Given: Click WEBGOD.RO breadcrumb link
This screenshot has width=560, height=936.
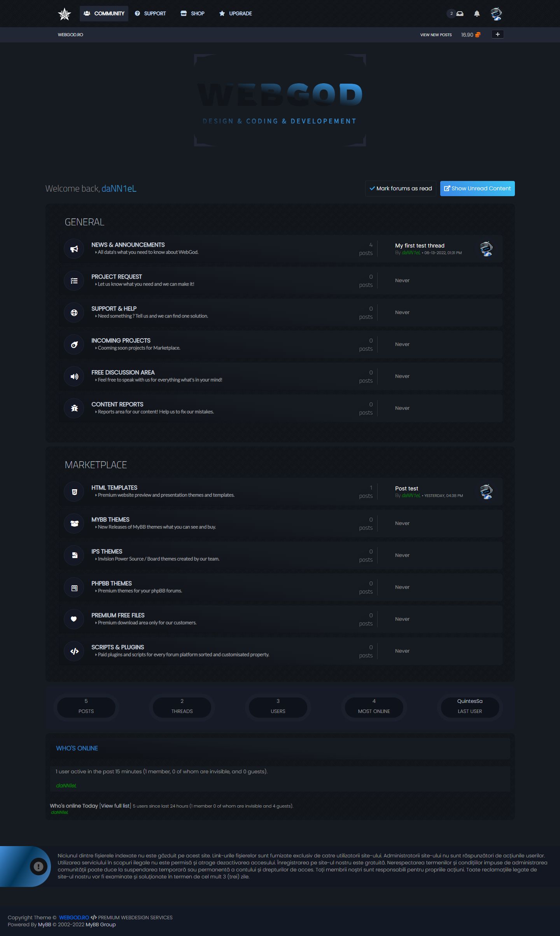Looking at the screenshot, I should [x=70, y=35].
